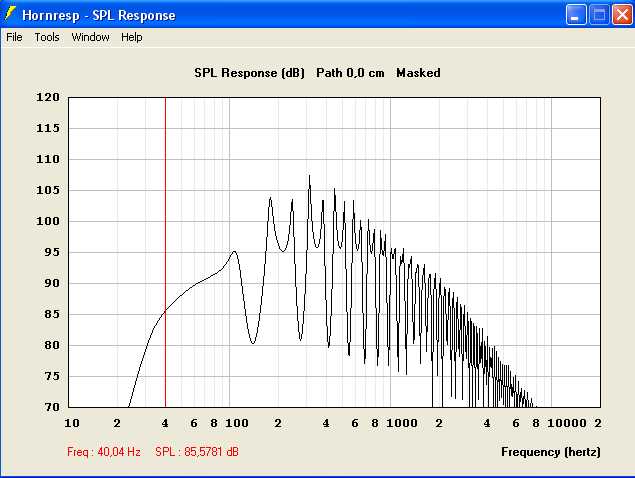Click the 120 value on SPL axis
Image resolution: width=635 pixels, height=478 pixels.
pos(48,97)
